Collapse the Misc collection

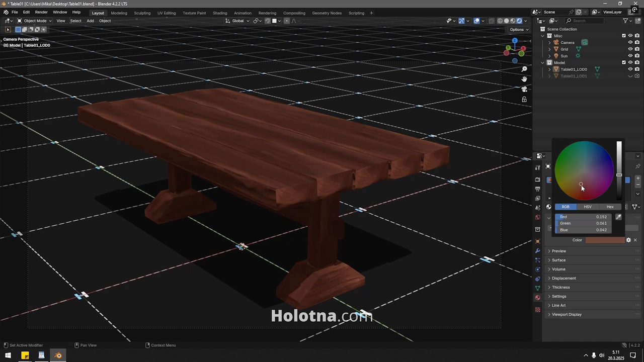coord(543,36)
